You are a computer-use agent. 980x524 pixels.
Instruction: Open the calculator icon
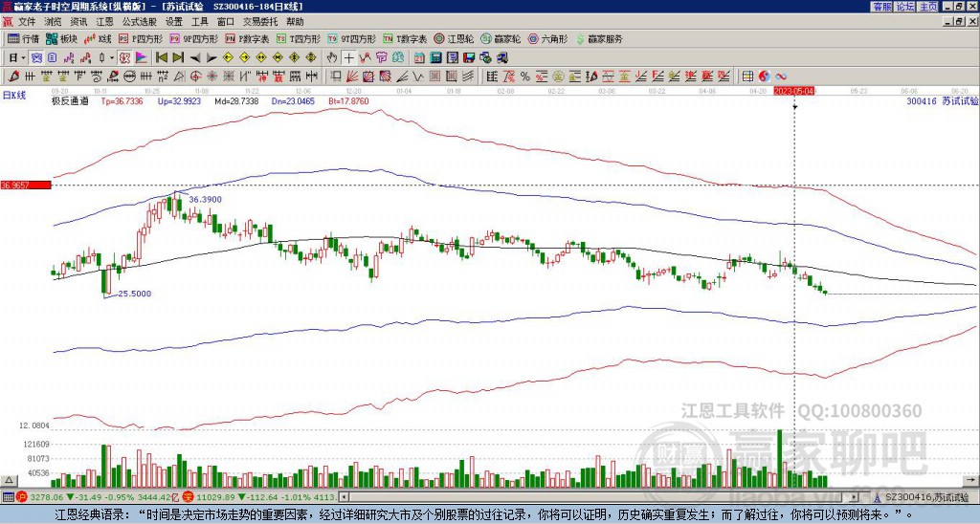(435, 58)
